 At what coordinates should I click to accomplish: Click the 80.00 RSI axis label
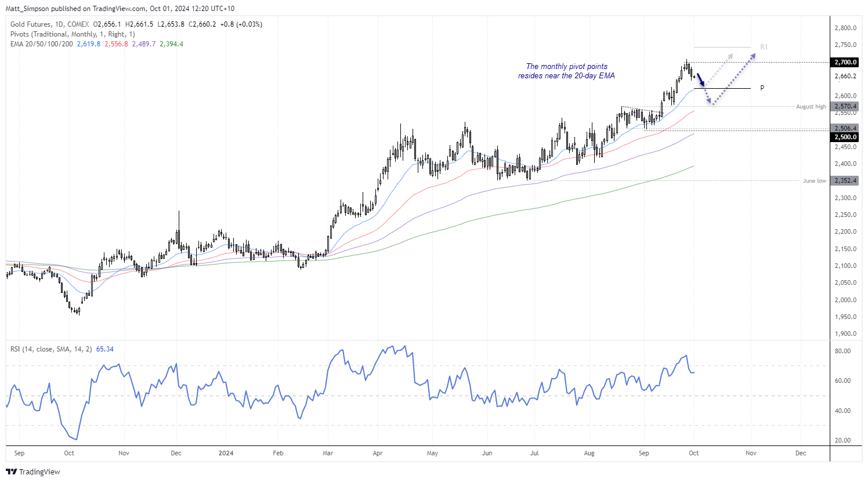842,351
